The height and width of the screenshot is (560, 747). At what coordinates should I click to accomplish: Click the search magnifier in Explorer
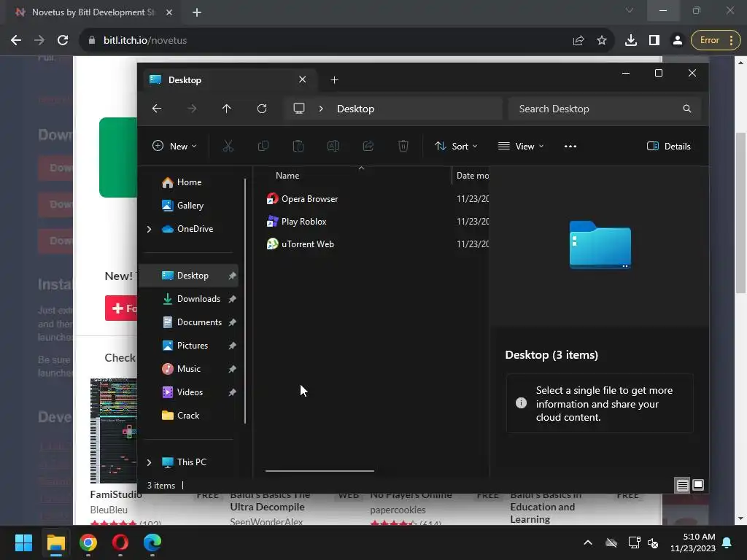pyautogui.click(x=686, y=109)
